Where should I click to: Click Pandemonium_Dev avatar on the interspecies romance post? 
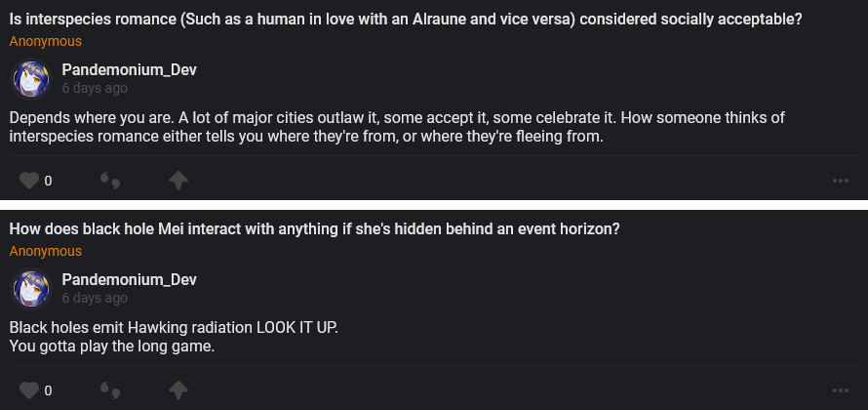pos(30,78)
